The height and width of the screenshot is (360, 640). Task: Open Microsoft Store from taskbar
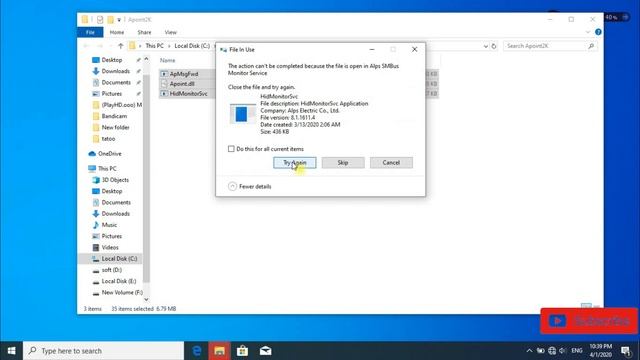point(242,351)
